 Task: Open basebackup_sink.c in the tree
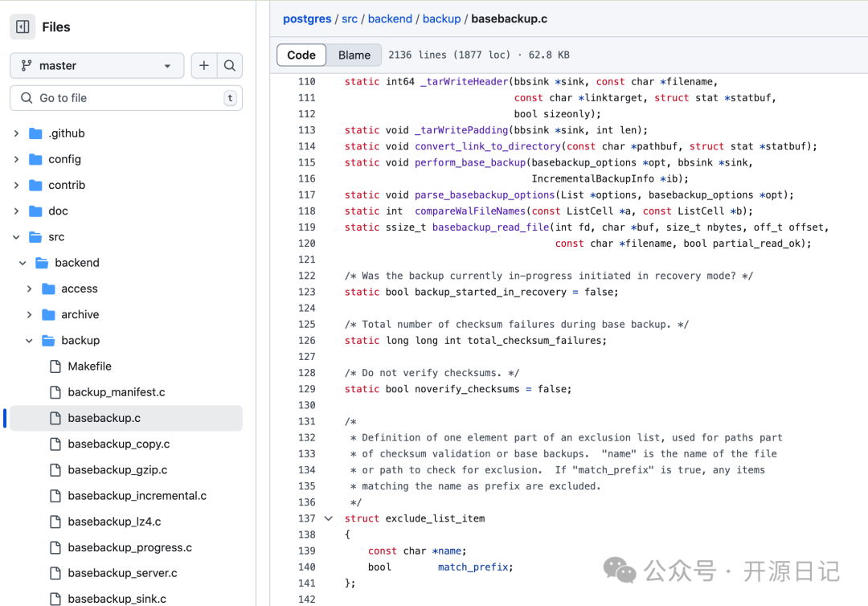[117, 599]
